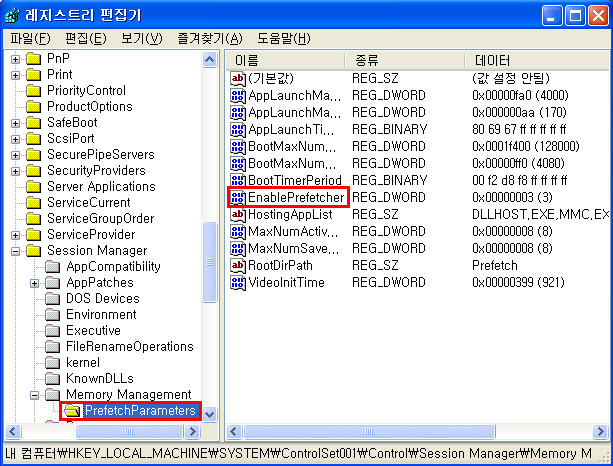This screenshot has width=613, height=466.
Task: Click the tree pane scroll down arrow
Action: [x=210, y=414]
